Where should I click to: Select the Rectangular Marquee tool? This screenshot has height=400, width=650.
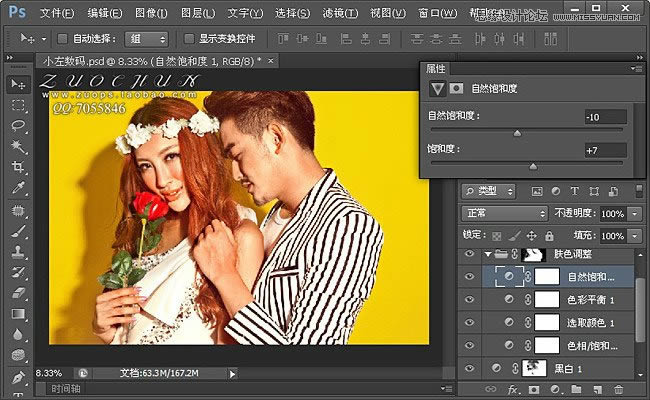[x=18, y=105]
